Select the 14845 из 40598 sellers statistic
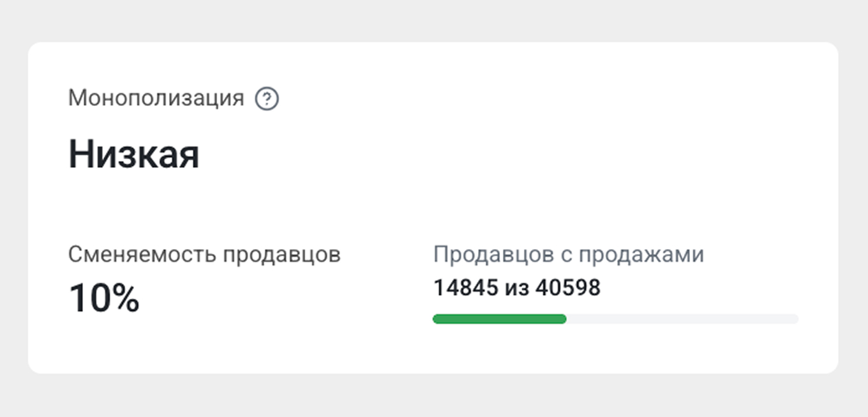 [517, 288]
